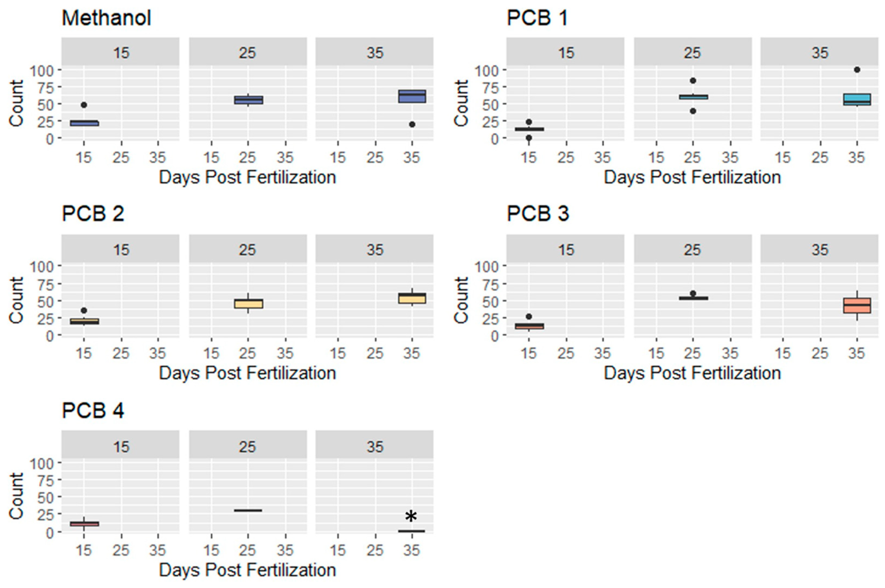Click the outlier point at 100 in PCB 1
Viewport: 885px width, 588px height.
857,70
